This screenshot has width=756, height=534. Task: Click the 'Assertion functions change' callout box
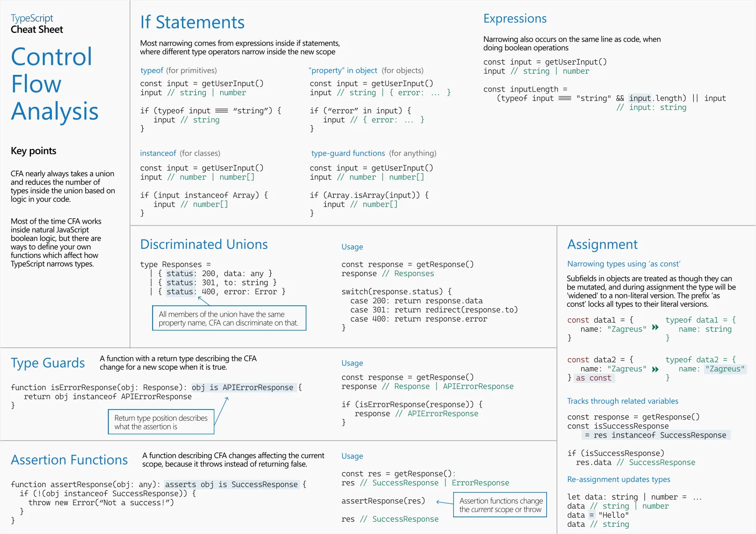pos(500,505)
